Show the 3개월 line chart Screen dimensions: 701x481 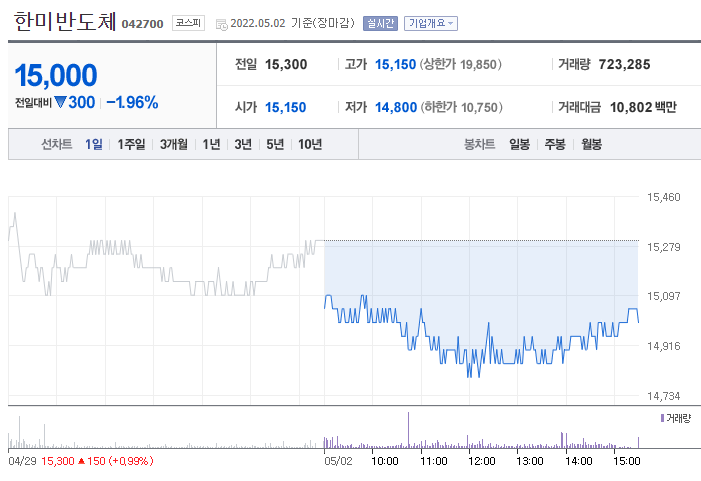point(174,144)
